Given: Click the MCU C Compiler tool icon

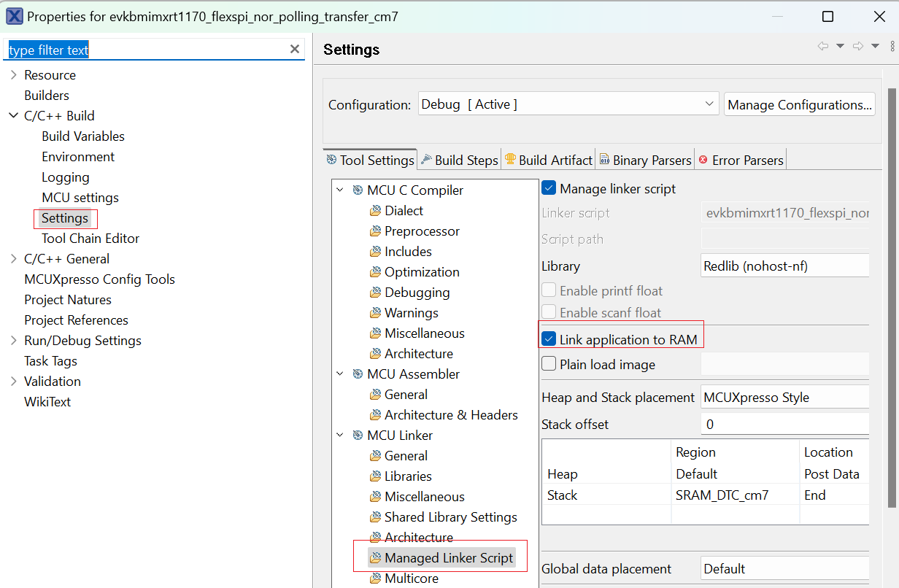Looking at the screenshot, I should [358, 190].
